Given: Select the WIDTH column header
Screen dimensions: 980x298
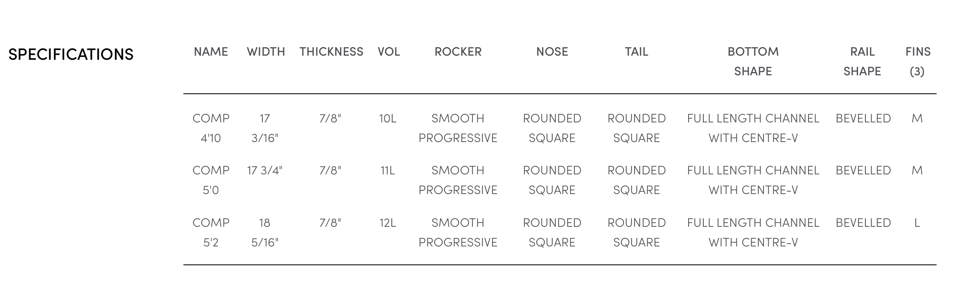Looking at the screenshot, I should [x=266, y=52].
